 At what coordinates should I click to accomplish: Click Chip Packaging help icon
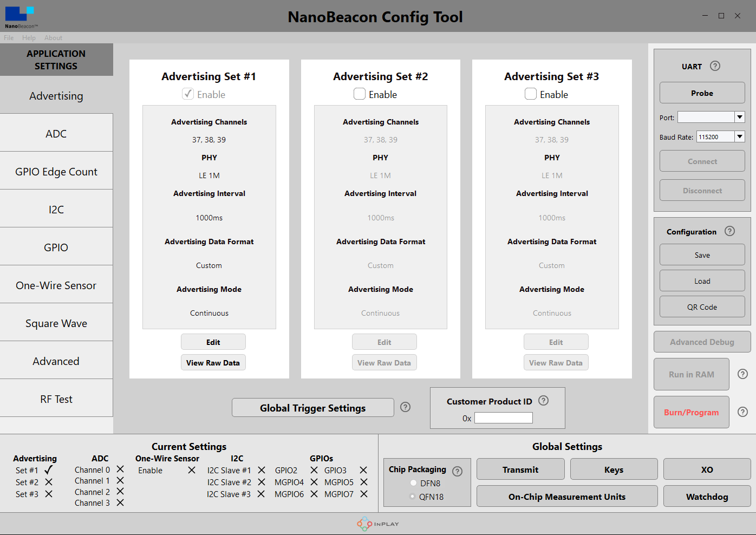point(457,471)
